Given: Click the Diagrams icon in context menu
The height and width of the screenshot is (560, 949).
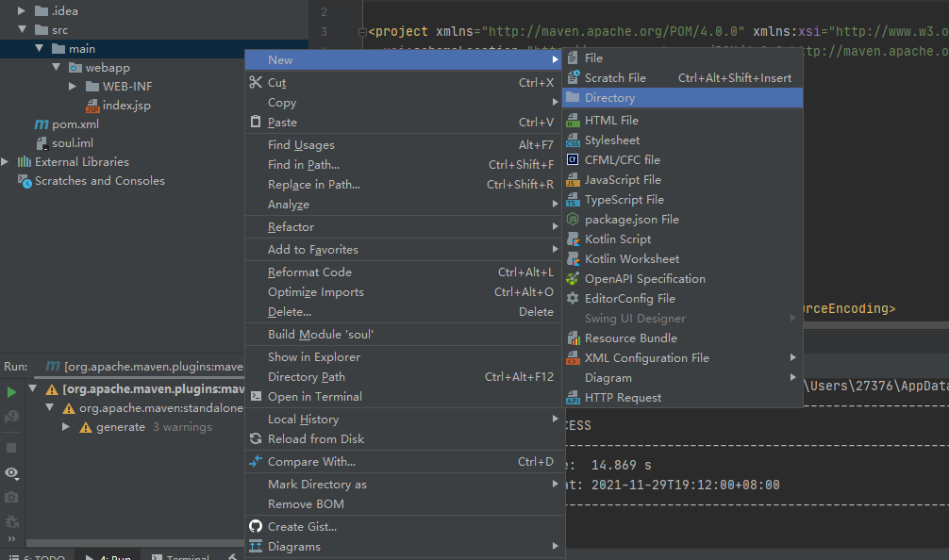Looking at the screenshot, I should (256, 546).
